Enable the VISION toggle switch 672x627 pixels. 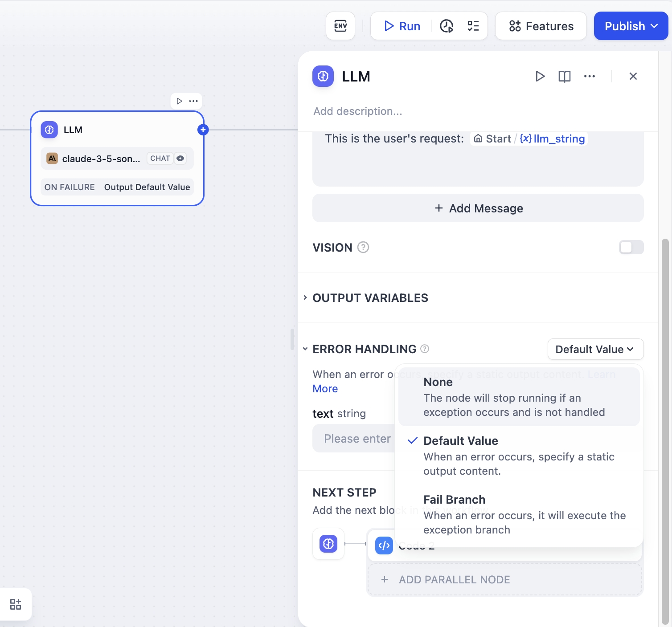pyautogui.click(x=631, y=247)
